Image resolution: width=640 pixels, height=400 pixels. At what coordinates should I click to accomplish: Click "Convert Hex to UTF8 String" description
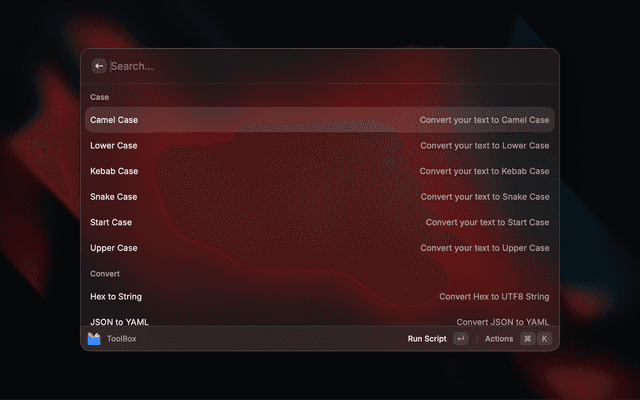coord(494,296)
